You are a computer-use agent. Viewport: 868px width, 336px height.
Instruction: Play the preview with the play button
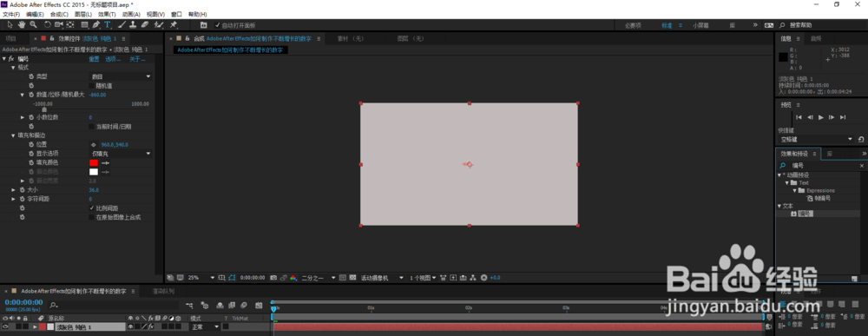(820, 117)
